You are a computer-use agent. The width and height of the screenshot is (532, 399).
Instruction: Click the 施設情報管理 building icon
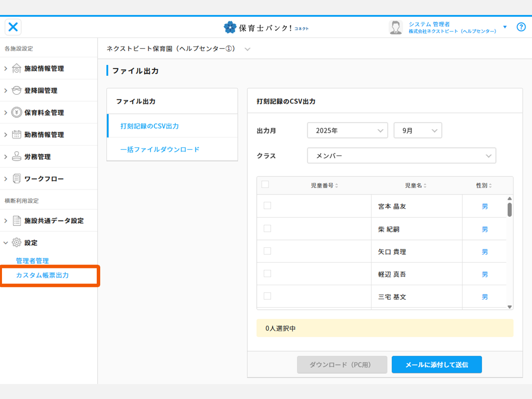(x=16, y=68)
